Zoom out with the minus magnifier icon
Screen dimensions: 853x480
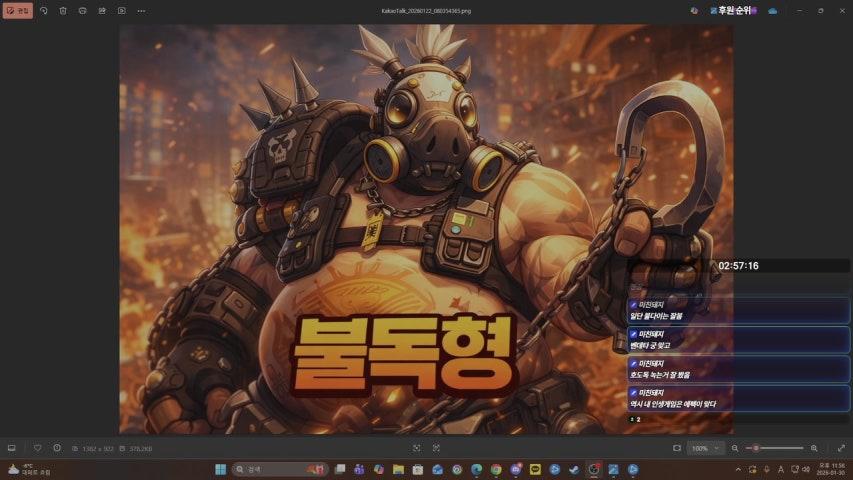coord(735,448)
